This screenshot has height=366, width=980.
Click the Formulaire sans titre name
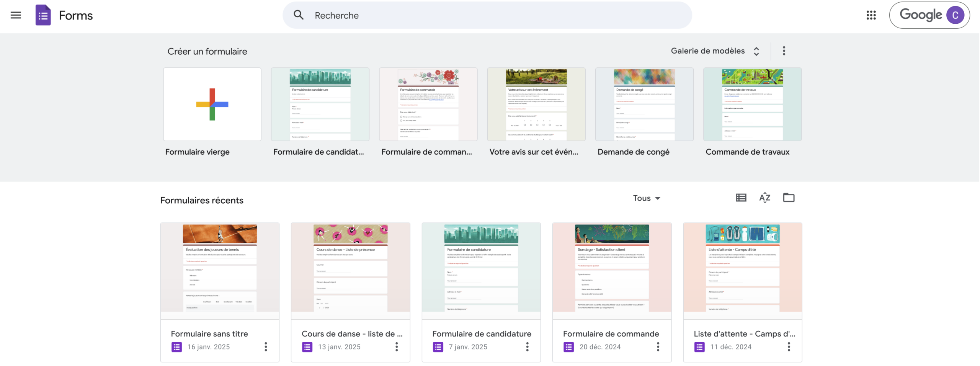pyautogui.click(x=209, y=334)
